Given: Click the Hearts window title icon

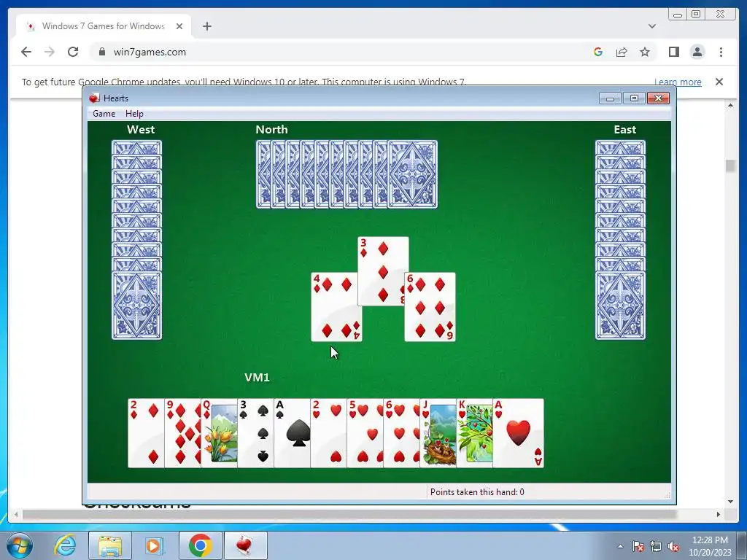Looking at the screenshot, I should 94,98.
